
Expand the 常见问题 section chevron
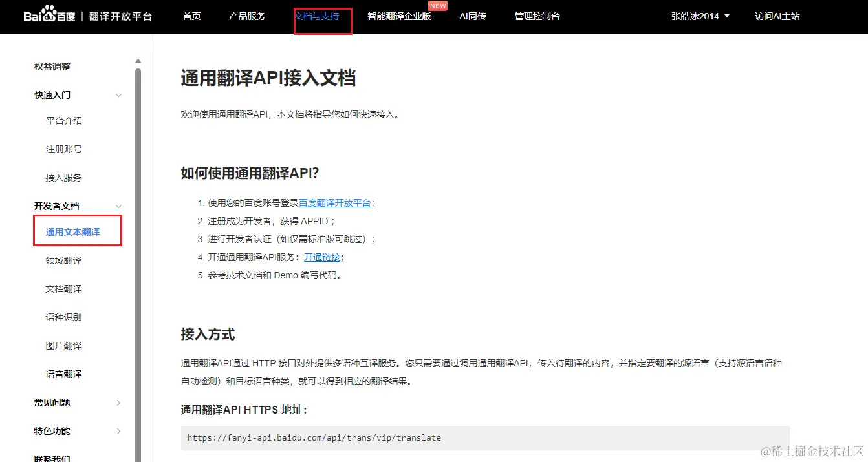pyautogui.click(x=118, y=403)
